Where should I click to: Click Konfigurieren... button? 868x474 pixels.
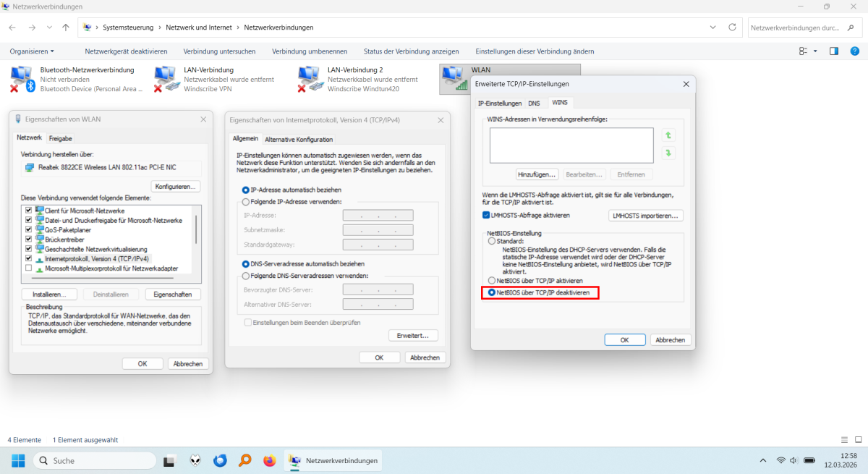[x=176, y=186]
